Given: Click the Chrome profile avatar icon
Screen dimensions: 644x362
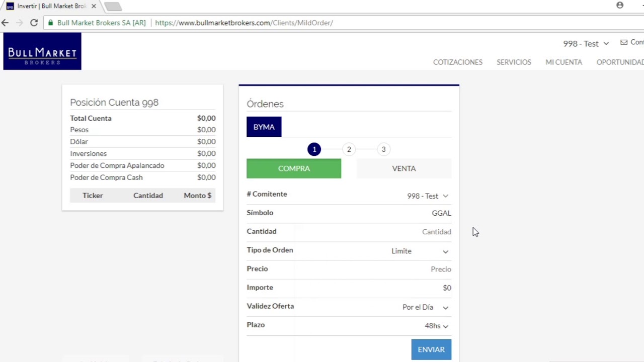Looking at the screenshot, I should tap(620, 5).
